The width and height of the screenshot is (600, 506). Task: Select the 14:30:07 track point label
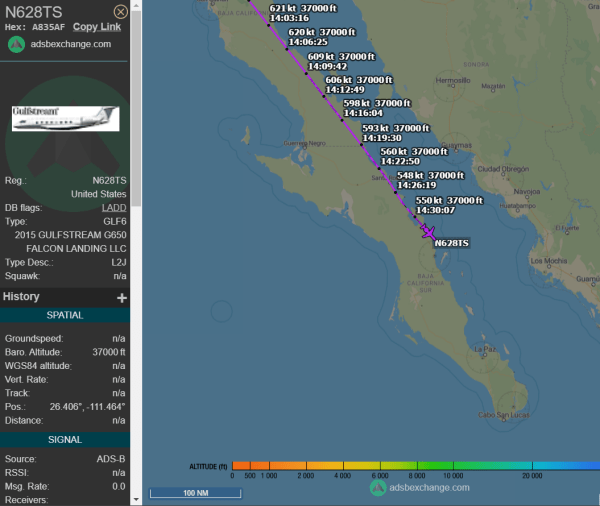click(435, 210)
